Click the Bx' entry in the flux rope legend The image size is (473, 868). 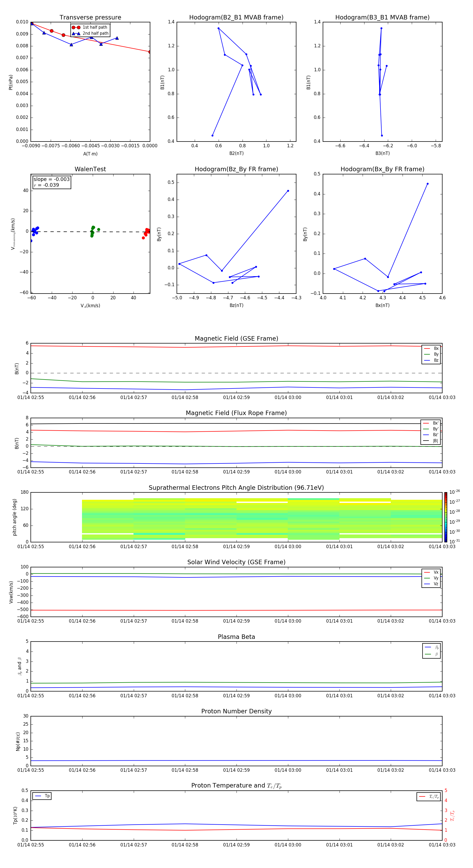tap(431, 423)
